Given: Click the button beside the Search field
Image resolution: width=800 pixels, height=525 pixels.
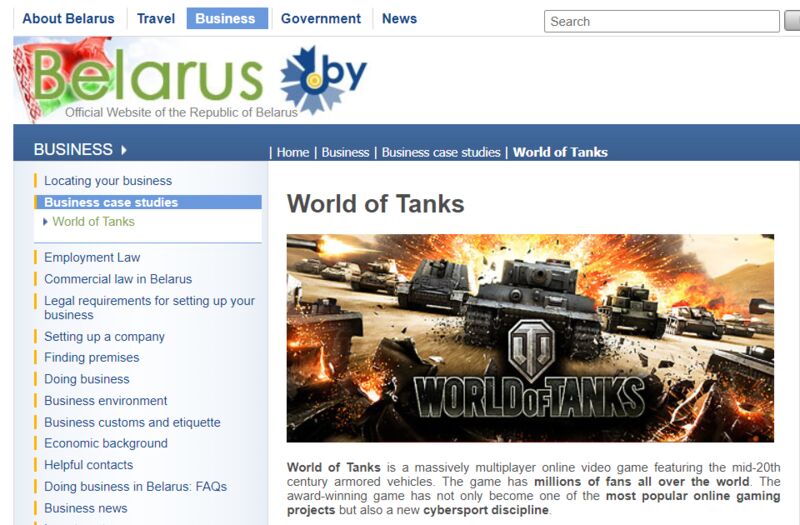Looking at the screenshot, I should [x=792, y=21].
